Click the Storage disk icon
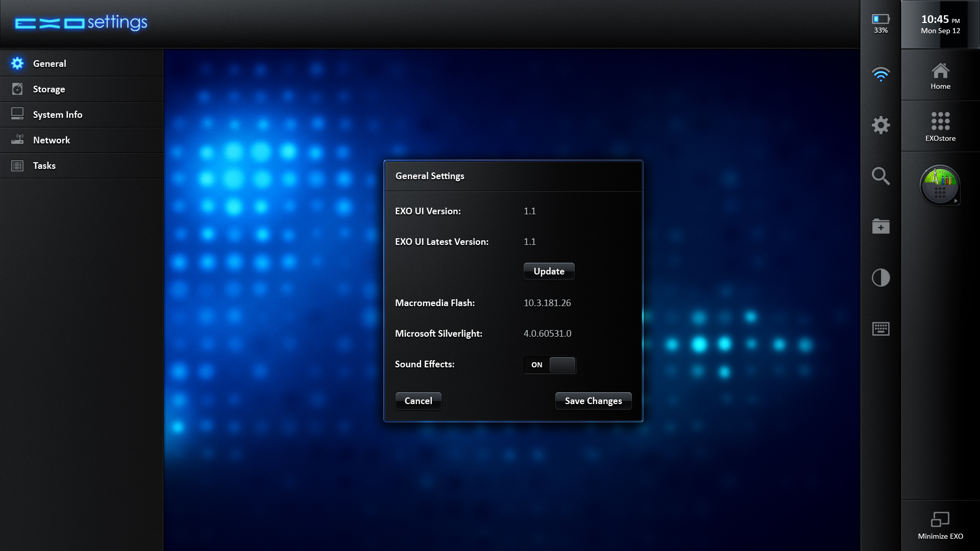980x551 pixels. [17, 89]
